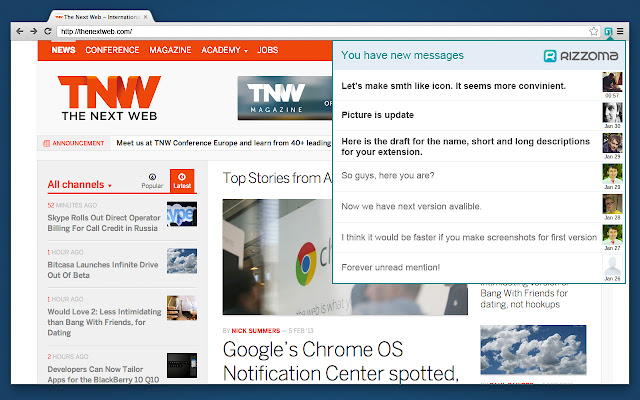Go back with the browser back arrow
The width and height of the screenshot is (640, 400).
click(x=20, y=31)
